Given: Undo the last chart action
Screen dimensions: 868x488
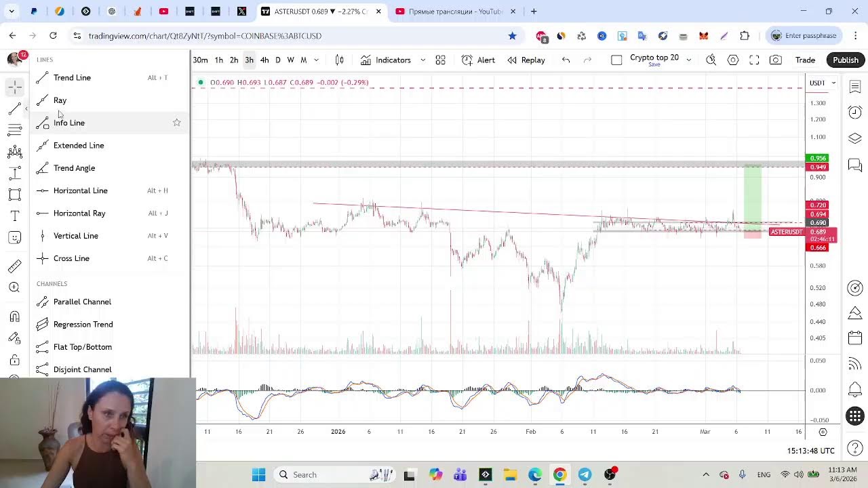Looking at the screenshot, I should click(x=566, y=60).
